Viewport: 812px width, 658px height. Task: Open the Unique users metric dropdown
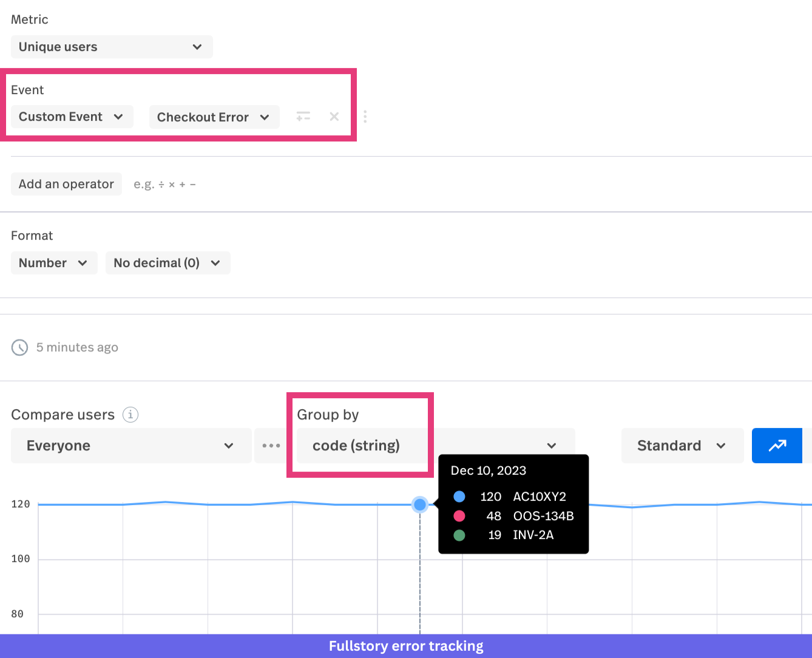(x=112, y=46)
